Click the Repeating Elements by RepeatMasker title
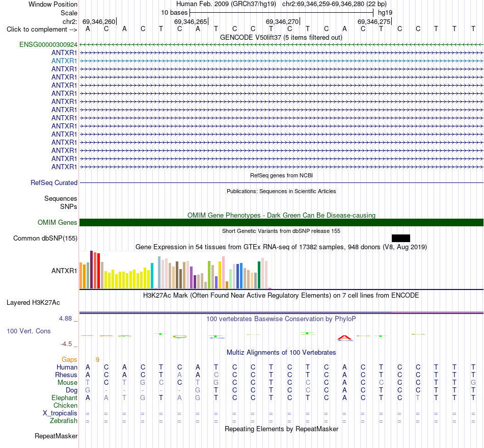This screenshot has height=448, width=484. 282,429
